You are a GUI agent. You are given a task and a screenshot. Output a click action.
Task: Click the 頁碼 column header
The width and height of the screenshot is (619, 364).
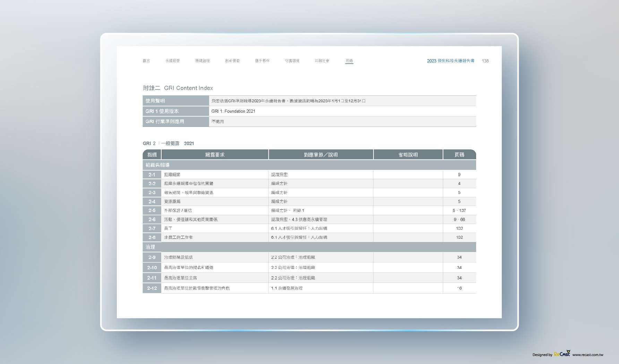[x=459, y=155]
